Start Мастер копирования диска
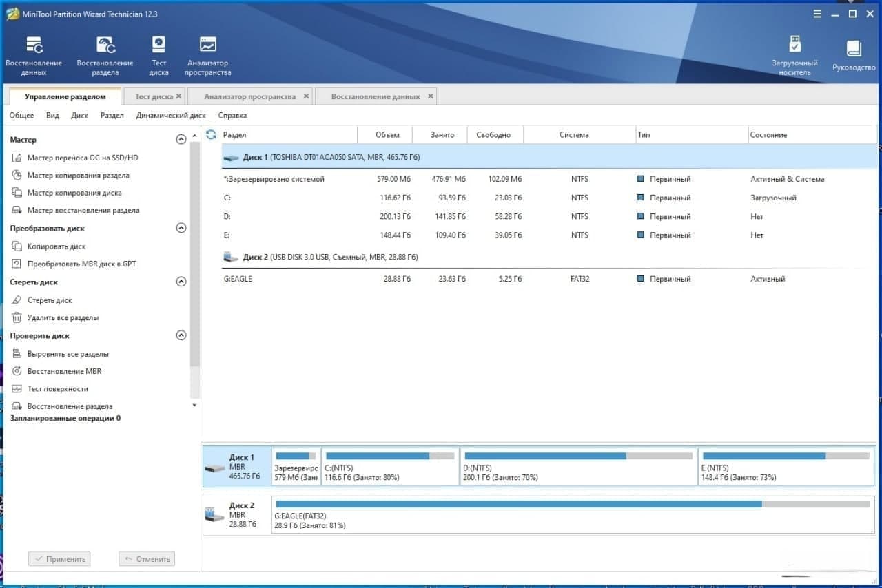 click(67, 193)
